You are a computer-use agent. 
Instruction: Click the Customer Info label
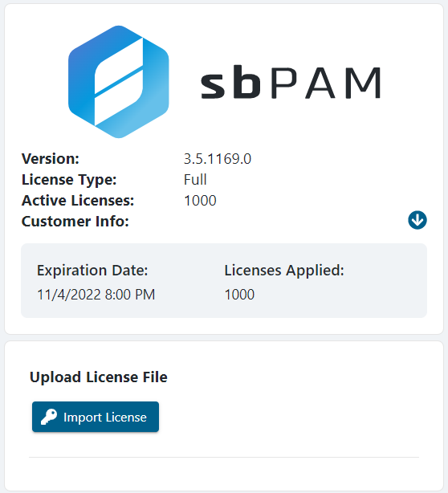pos(75,222)
